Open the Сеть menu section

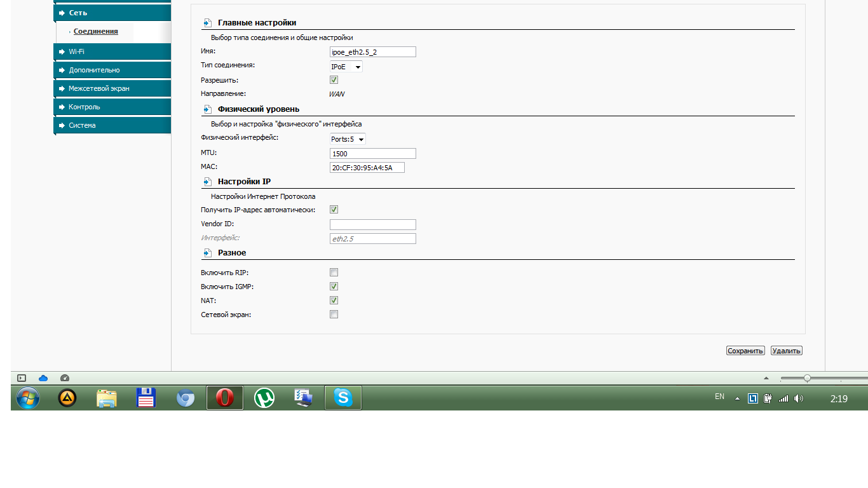112,13
